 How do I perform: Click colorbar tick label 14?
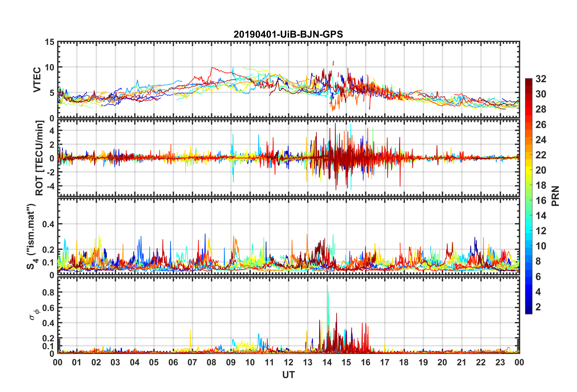point(541,216)
